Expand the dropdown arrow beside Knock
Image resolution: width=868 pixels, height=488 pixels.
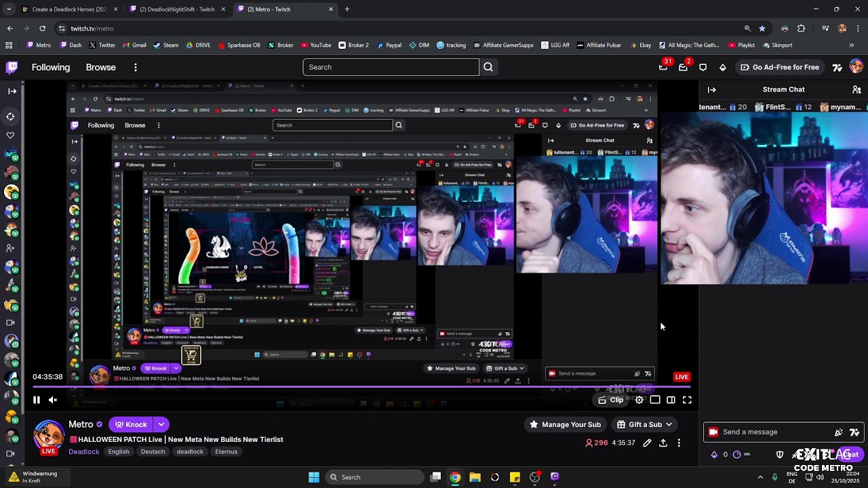click(x=161, y=424)
